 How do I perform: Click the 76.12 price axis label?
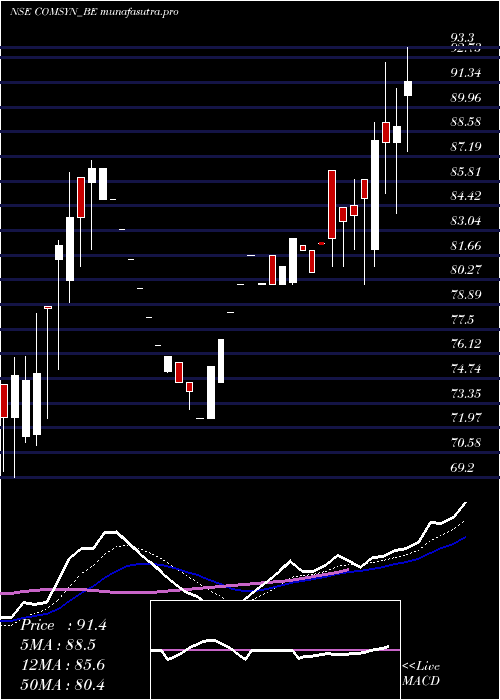pos(466,344)
